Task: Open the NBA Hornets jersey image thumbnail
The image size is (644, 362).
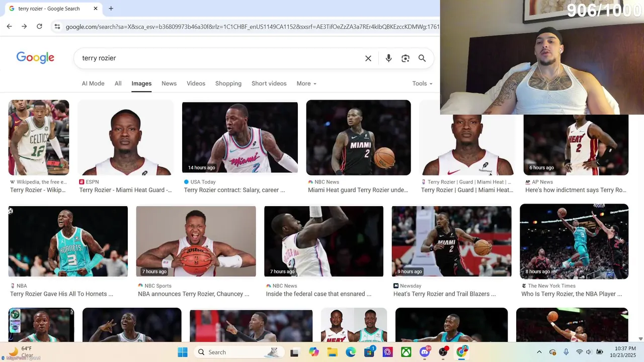Action: [68, 241]
